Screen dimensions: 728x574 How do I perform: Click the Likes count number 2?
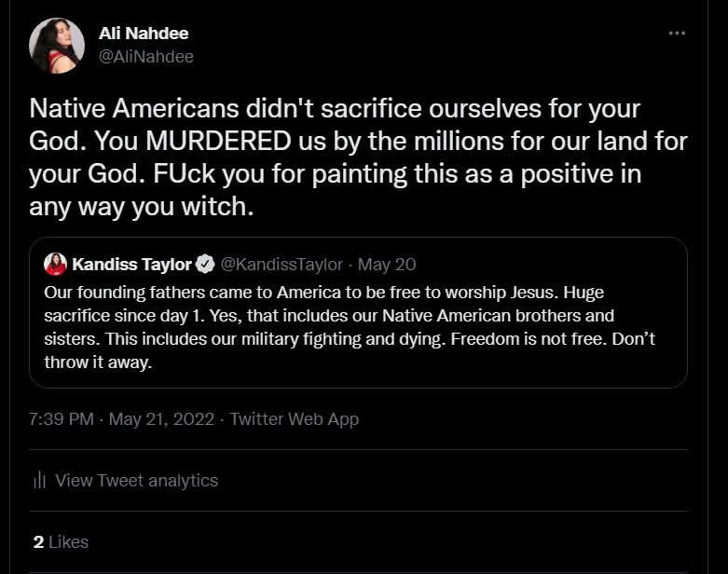38,542
